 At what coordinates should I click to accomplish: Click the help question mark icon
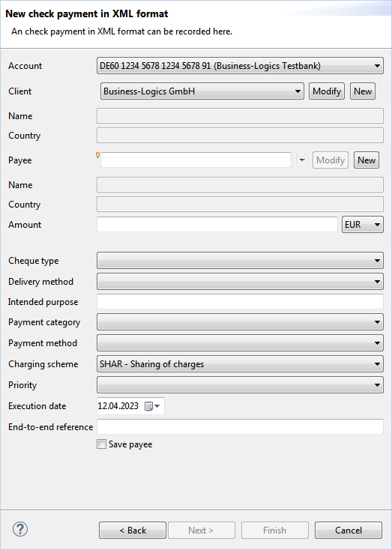coord(20,529)
